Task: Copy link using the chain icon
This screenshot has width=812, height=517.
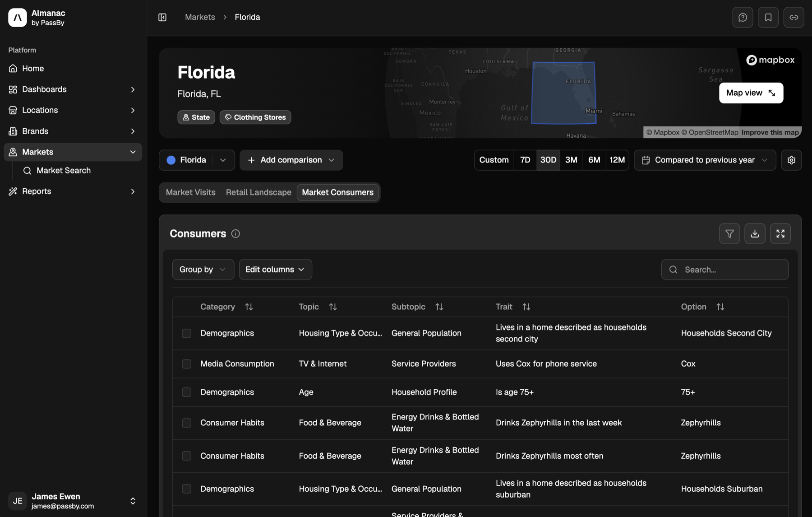Action: click(794, 18)
